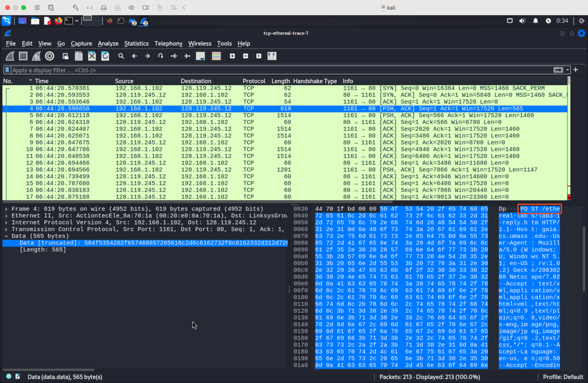
Task: Zoom in packet list text
Action: tap(232, 56)
